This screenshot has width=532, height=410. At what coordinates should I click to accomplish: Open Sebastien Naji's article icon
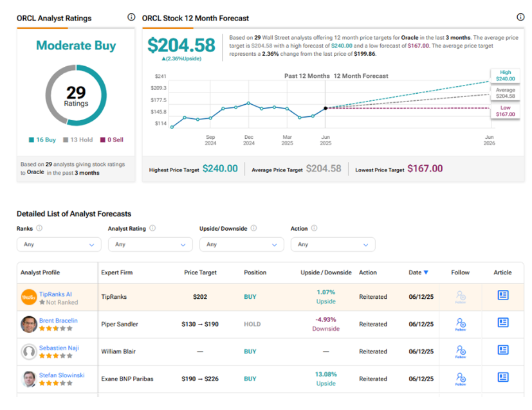(x=503, y=350)
